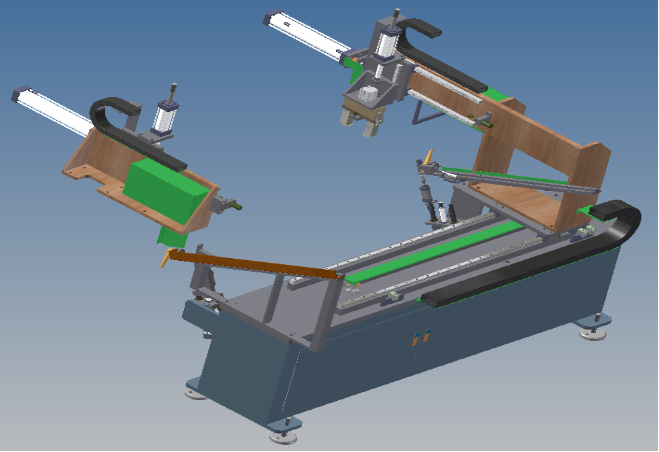Click the yellow lever on the center clamp arm

[427, 156]
